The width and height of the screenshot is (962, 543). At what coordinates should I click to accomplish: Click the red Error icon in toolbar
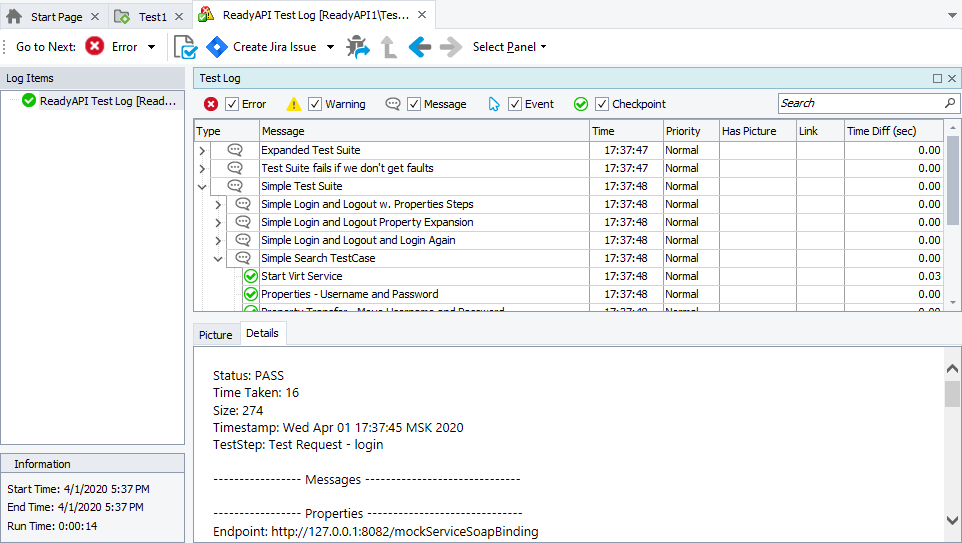(x=95, y=47)
